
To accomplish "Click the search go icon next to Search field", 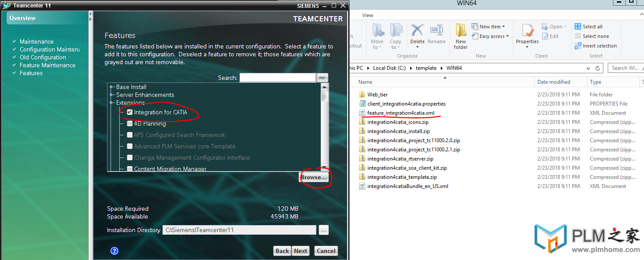I will [322, 78].
